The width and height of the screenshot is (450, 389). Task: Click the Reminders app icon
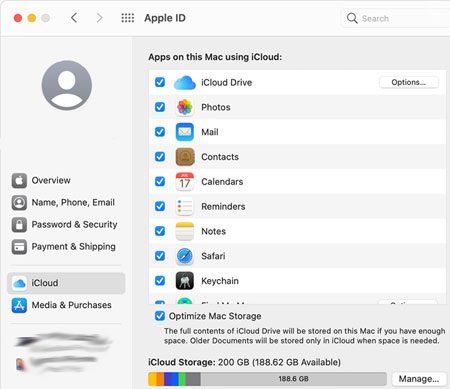click(185, 206)
